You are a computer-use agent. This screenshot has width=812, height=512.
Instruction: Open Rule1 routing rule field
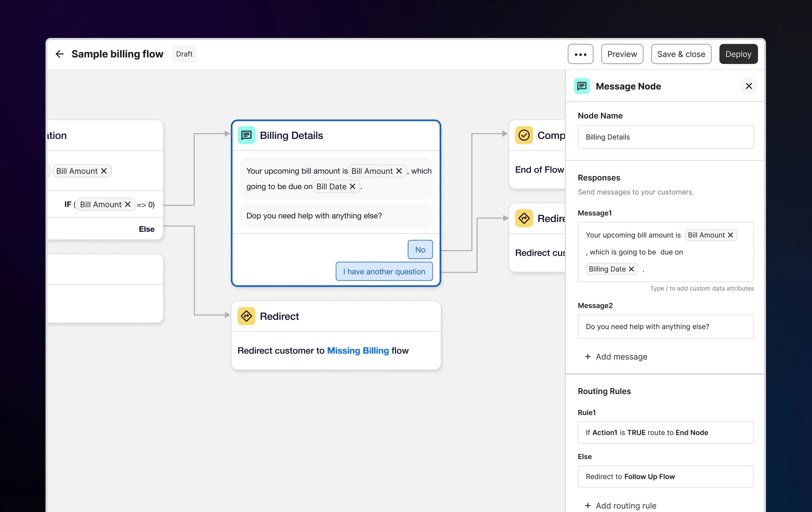(666, 432)
